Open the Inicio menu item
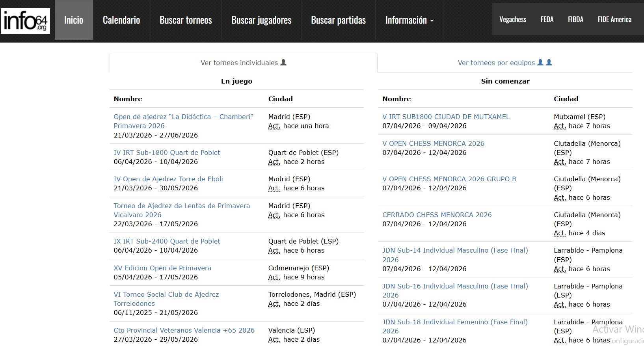 coord(74,20)
